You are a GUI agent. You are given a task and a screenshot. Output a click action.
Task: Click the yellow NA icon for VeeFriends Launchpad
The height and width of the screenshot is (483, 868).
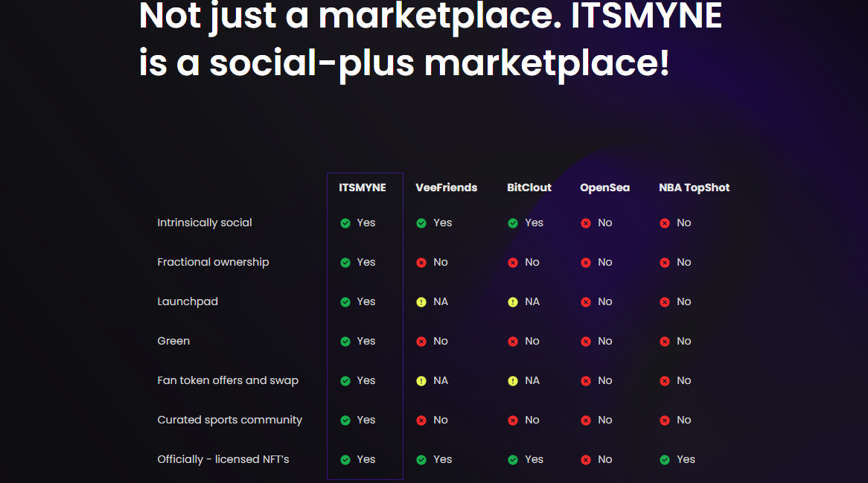[421, 302]
